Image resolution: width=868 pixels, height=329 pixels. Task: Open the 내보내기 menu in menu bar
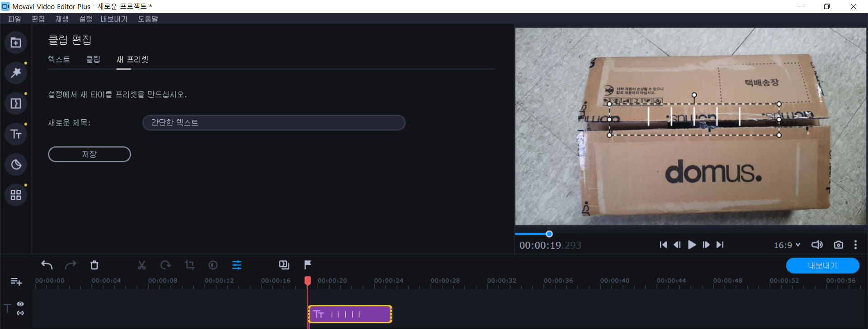click(114, 19)
